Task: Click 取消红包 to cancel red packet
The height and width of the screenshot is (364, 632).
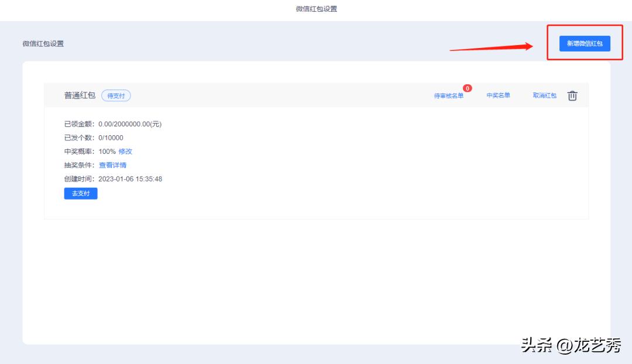Action: pyautogui.click(x=545, y=95)
